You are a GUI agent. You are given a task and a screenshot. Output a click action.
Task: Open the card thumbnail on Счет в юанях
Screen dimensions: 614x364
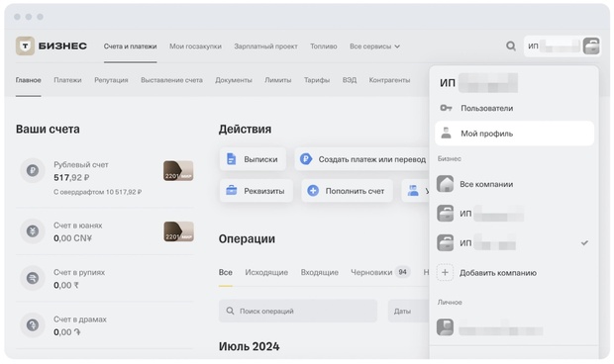[x=178, y=231]
